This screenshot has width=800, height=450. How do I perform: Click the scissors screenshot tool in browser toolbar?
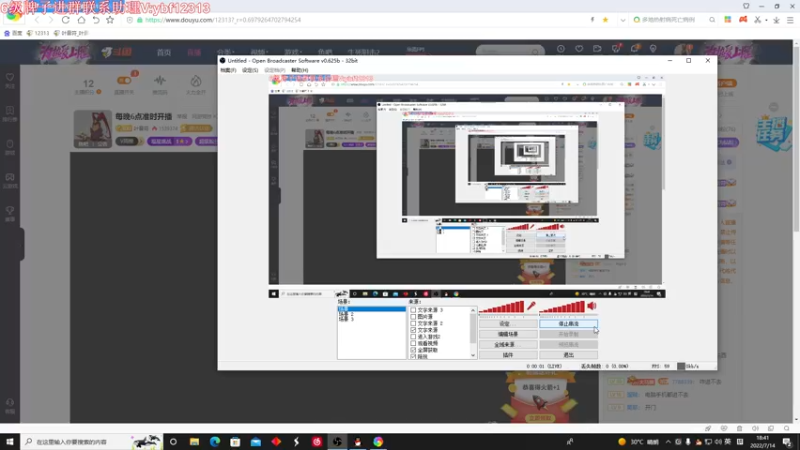click(x=758, y=20)
